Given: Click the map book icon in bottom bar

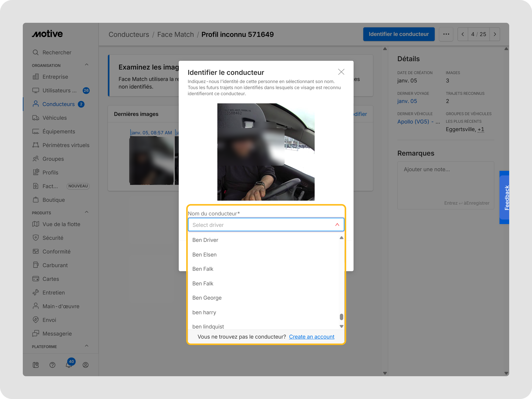Looking at the screenshot, I should pyautogui.click(x=36, y=365).
